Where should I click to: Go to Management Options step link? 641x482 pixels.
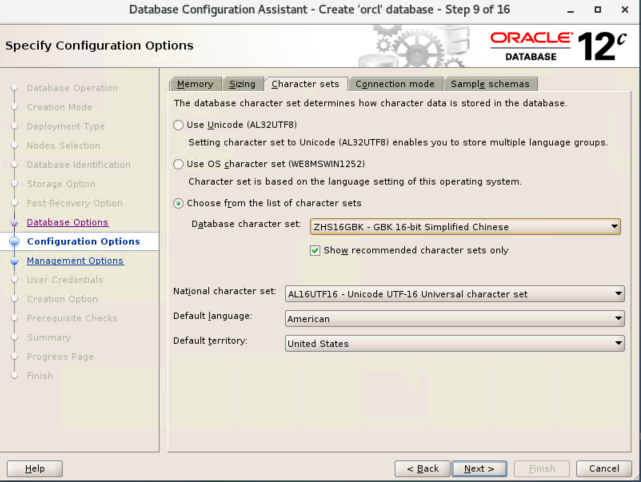coord(75,261)
